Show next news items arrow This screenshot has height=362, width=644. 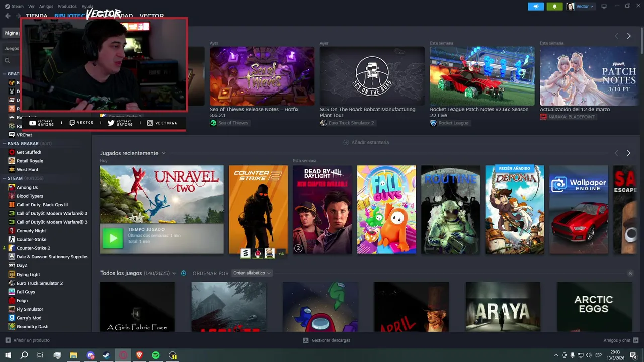click(x=628, y=36)
